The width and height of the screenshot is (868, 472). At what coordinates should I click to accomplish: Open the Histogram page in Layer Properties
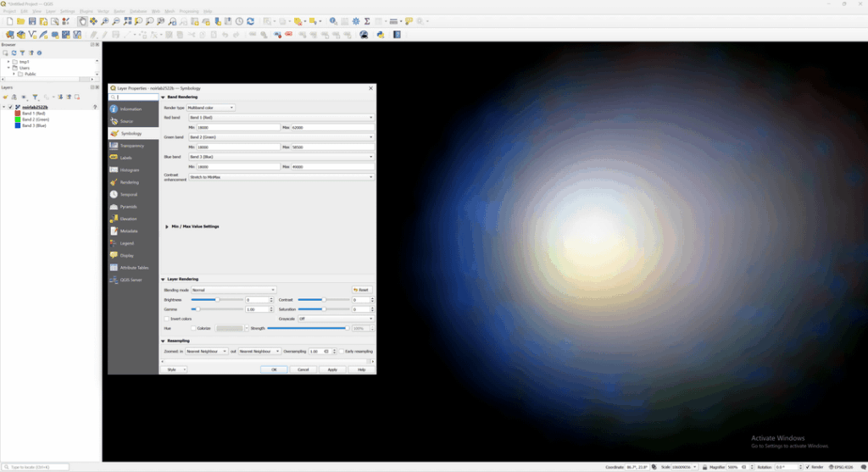click(x=133, y=169)
